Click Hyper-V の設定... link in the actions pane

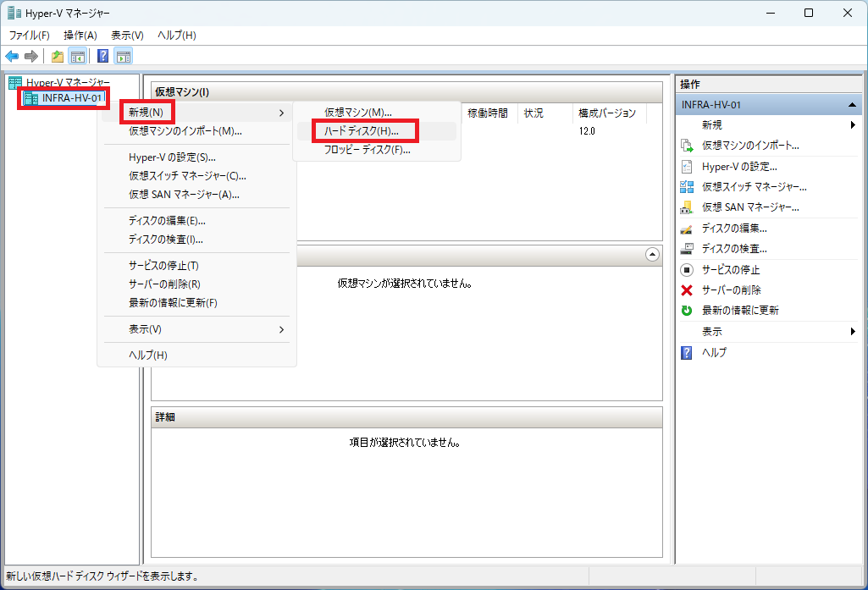(739, 167)
